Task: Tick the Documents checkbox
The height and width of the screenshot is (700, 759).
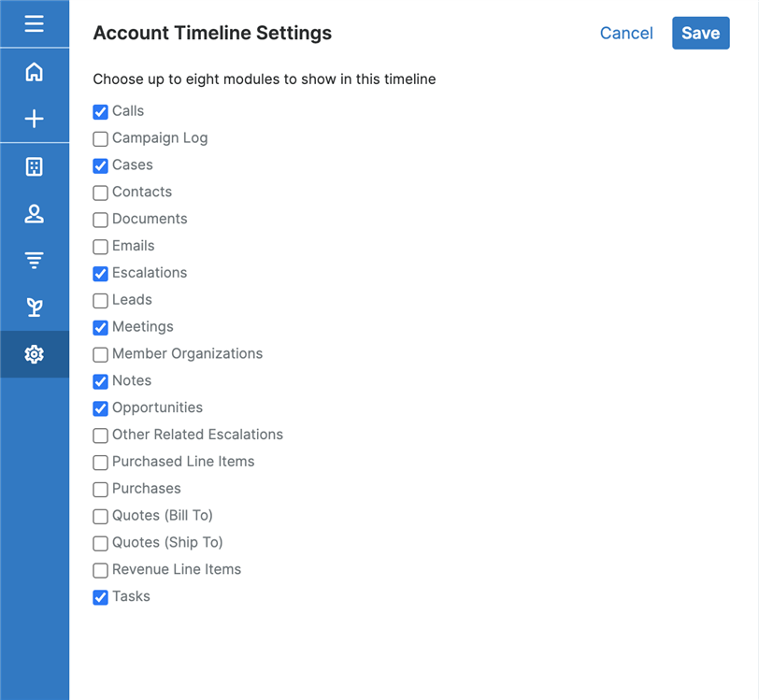Action: (x=101, y=220)
